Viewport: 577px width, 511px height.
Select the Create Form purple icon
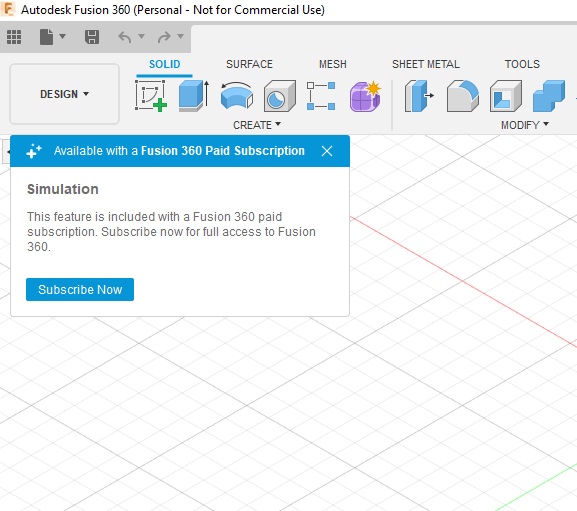click(365, 96)
